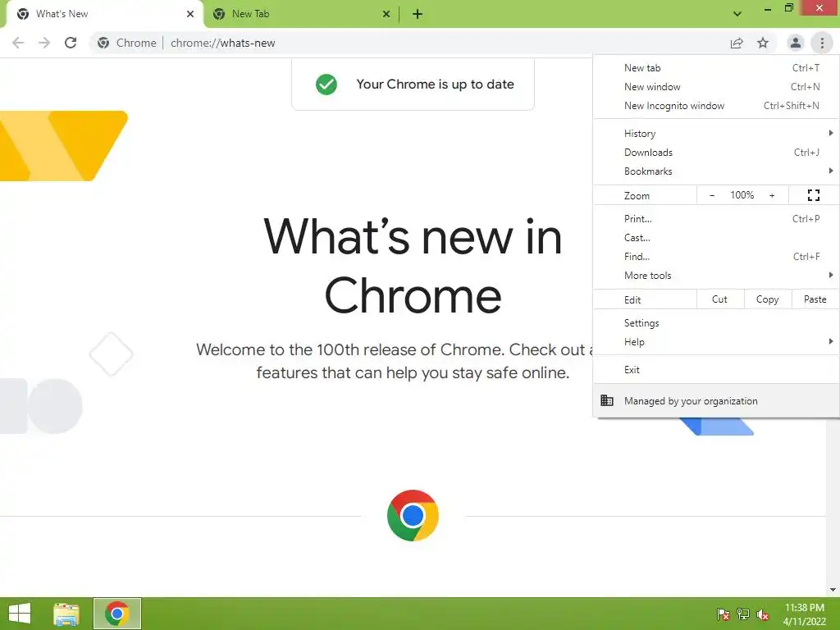Image resolution: width=840 pixels, height=630 pixels.
Task: Click the Paste button in Edit row
Action: [x=815, y=299]
